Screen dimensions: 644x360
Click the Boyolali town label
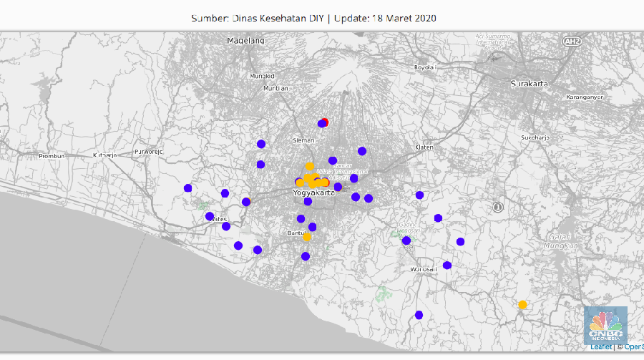pos(426,67)
